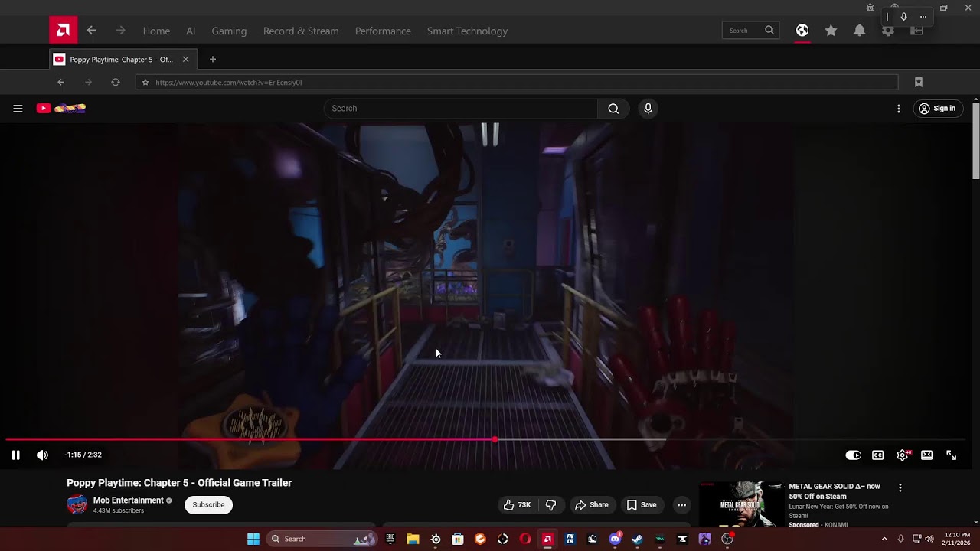Click the bug report icon
This screenshot has width=980, height=551.
[x=870, y=8]
